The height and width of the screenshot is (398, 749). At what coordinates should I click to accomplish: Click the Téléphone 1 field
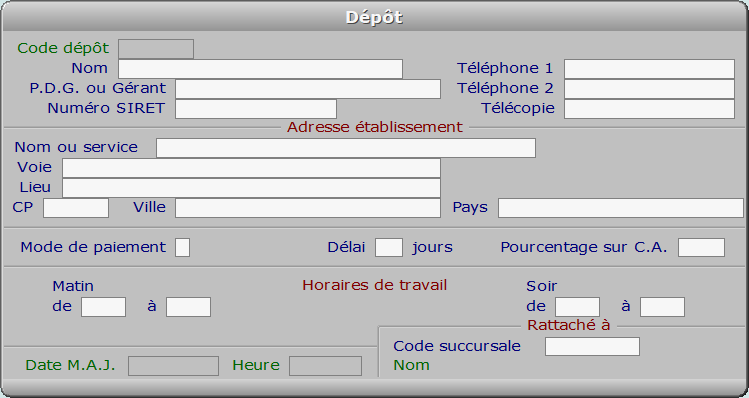pos(649,69)
